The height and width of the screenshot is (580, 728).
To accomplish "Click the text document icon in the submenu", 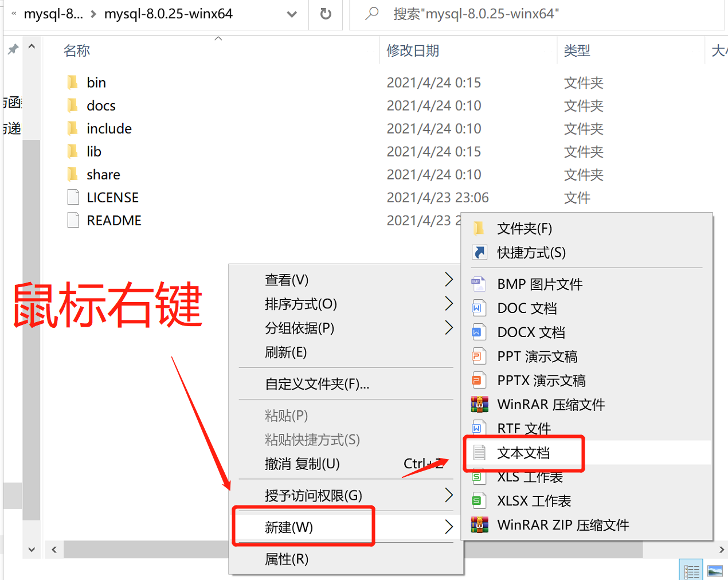I will point(479,453).
